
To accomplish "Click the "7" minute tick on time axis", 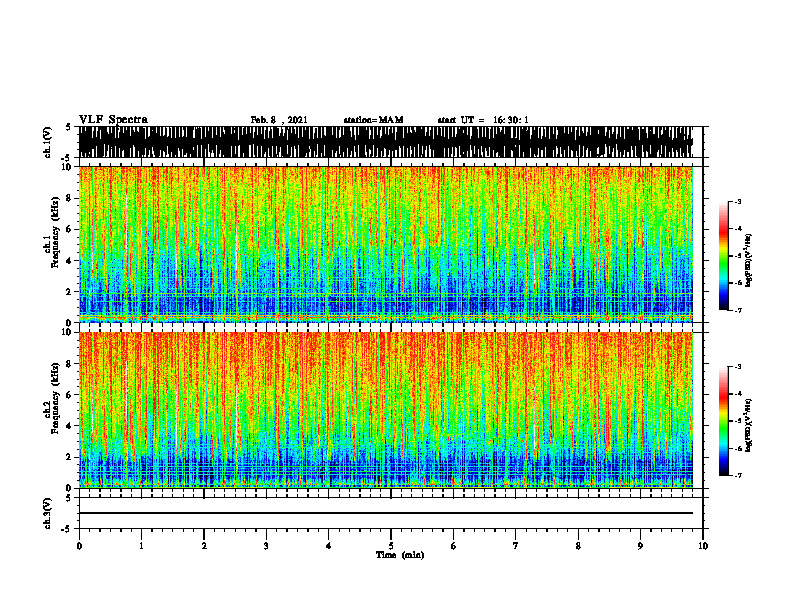I will (x=516, y=546).
